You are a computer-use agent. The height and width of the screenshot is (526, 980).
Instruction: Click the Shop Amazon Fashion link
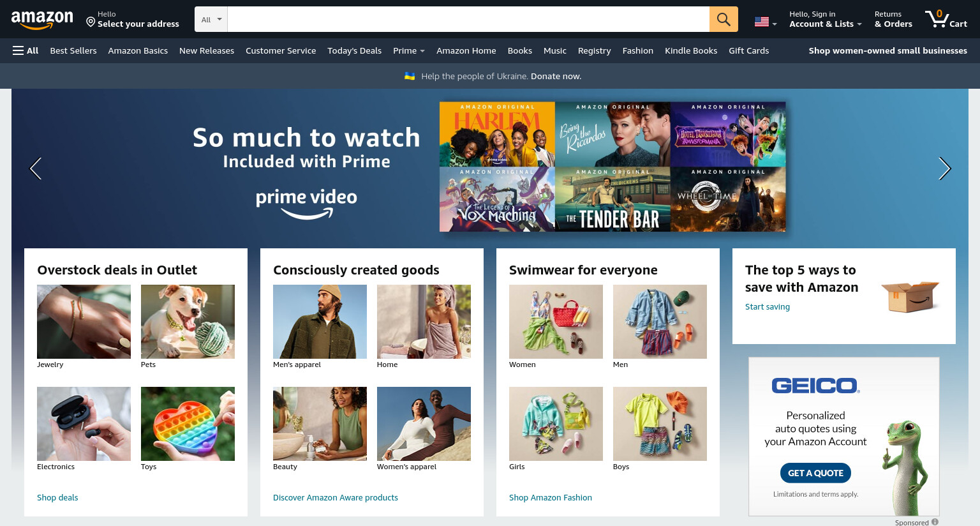point(551,497)
